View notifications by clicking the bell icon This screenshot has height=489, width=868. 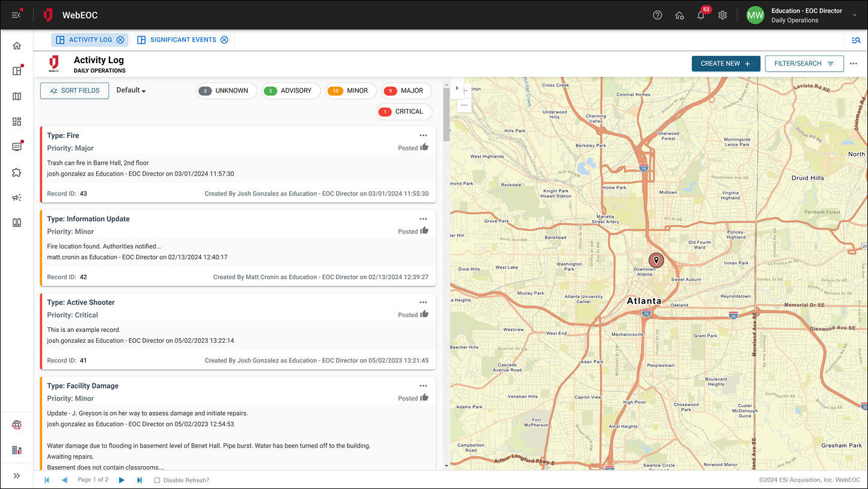[700, 15]
